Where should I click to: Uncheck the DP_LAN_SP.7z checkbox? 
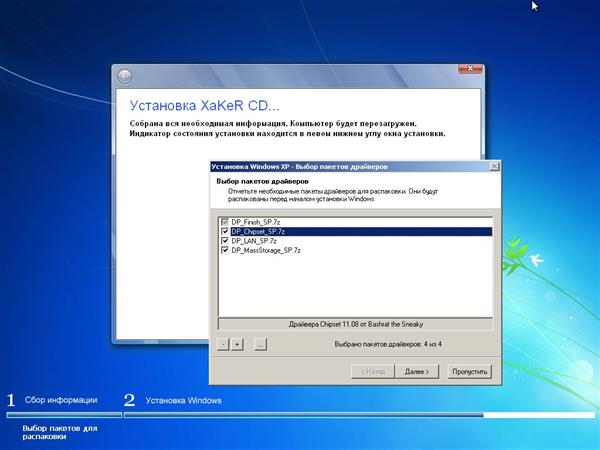225,241
